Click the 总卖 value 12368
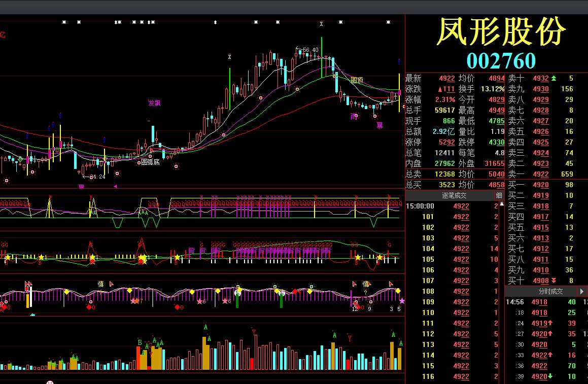The width and height of the screenshot is (588, 384). click(x=445, y=174)
